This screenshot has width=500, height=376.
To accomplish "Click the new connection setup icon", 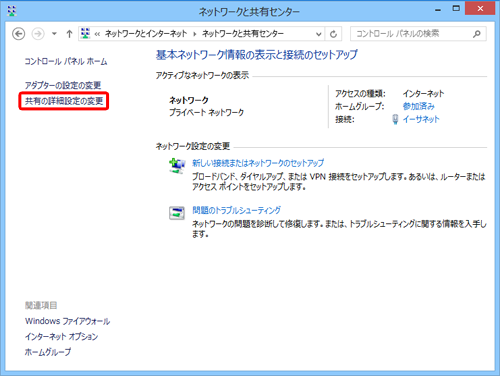I will pos(177,166).
